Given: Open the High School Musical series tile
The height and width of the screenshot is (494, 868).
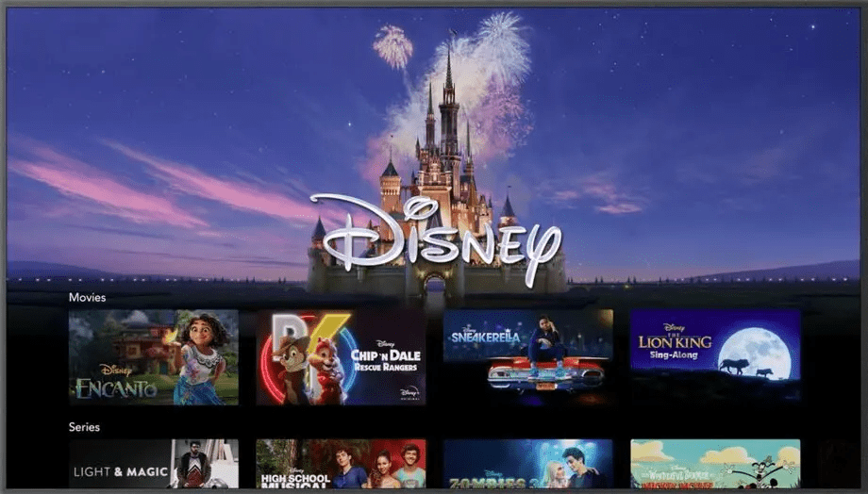Looking at the screenshot, I should coord(340,464).
